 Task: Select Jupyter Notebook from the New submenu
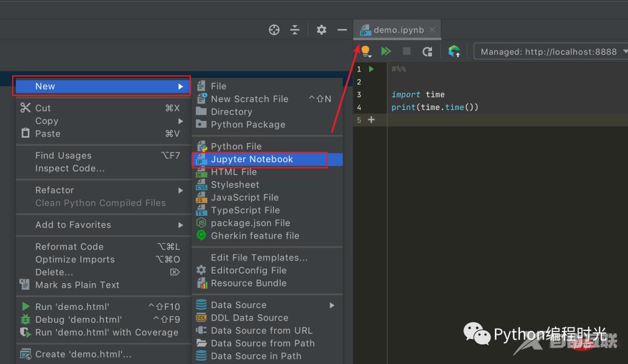click(251, 159)
